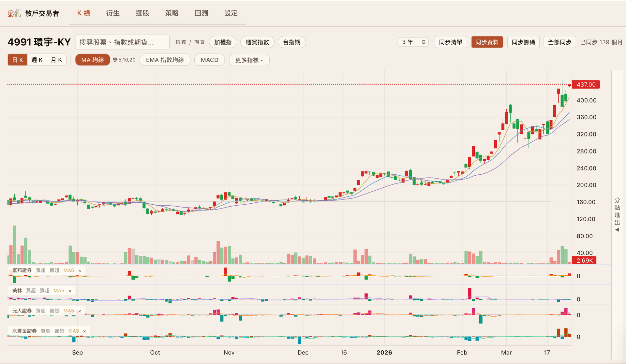Open the 3 年 range dropdown
Image resolution: width=626 pixels, height=364 pixels.
pos(413,42)
